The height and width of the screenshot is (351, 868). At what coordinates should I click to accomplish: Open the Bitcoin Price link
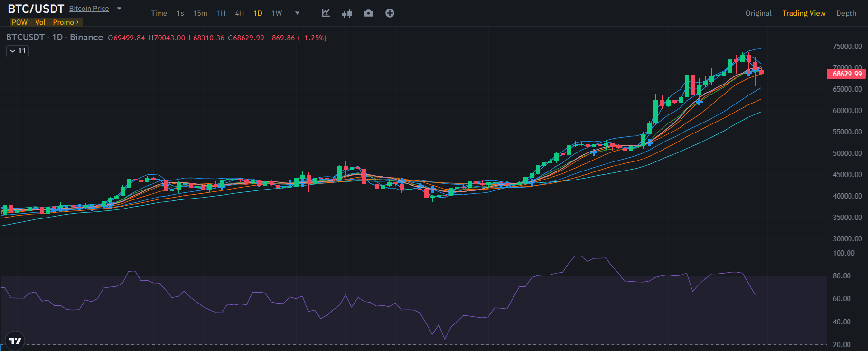point(89,9)
